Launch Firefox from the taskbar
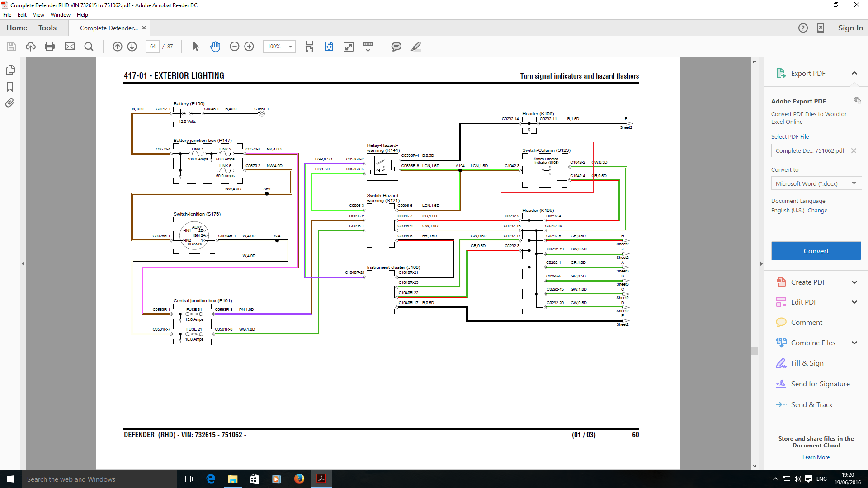 [299, 479]
